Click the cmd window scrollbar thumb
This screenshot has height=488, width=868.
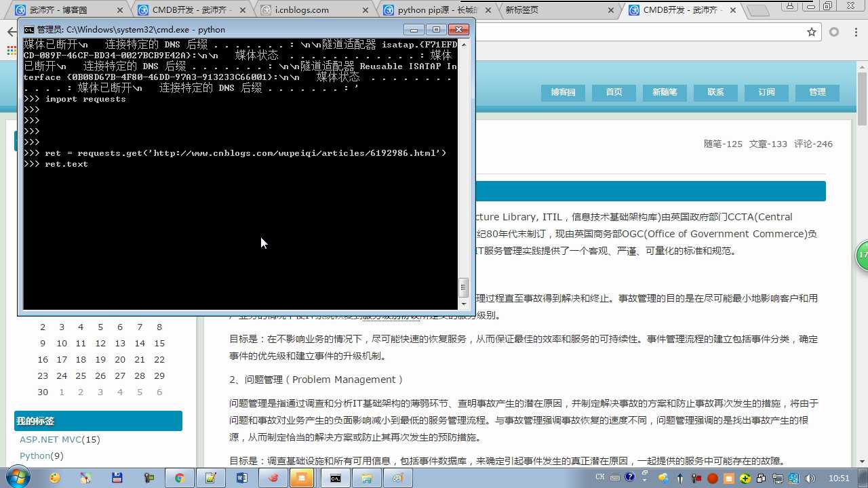(464, 287)
